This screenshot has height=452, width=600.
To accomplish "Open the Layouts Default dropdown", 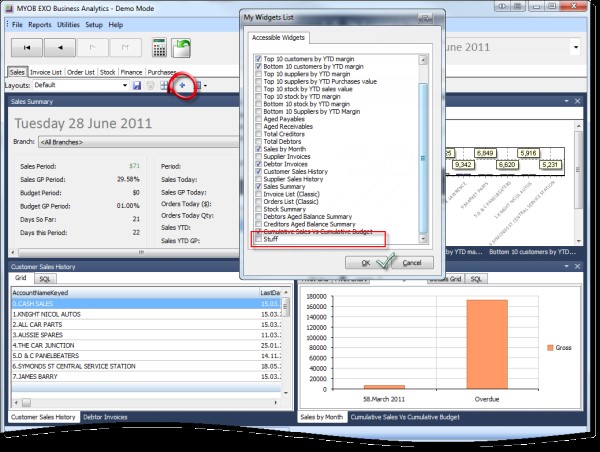I will pyautogui.click(x=125, y=85).
